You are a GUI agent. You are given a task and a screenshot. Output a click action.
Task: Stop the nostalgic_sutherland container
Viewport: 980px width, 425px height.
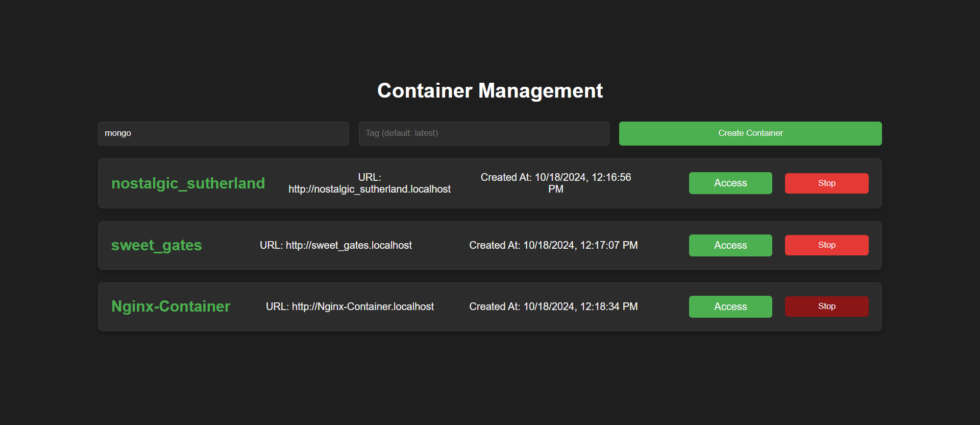point(827,183)
